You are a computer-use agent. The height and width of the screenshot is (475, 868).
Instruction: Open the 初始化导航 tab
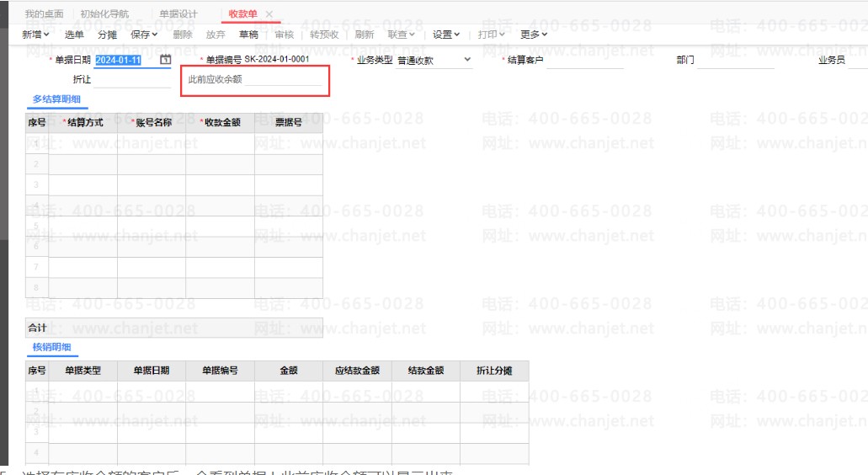104,13
